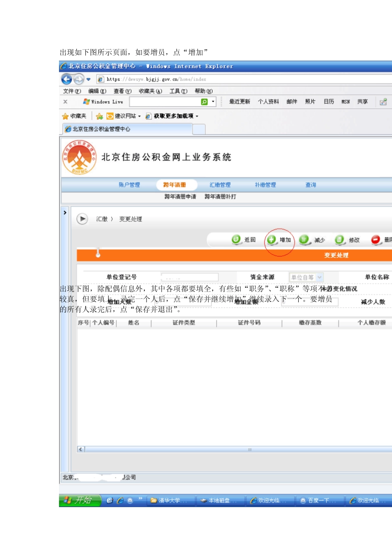Click the 增加 add button
This screenshot has height=555, width=392.
[279, 240]
